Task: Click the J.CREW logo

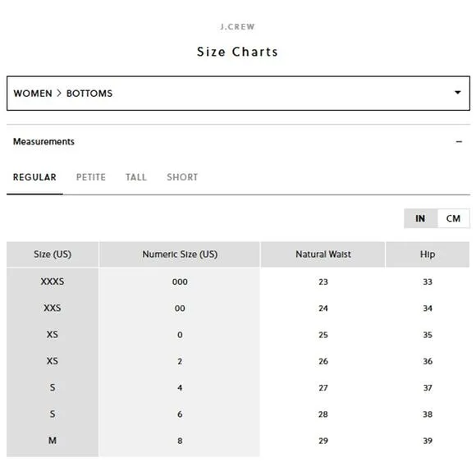Action: [237, 27]
